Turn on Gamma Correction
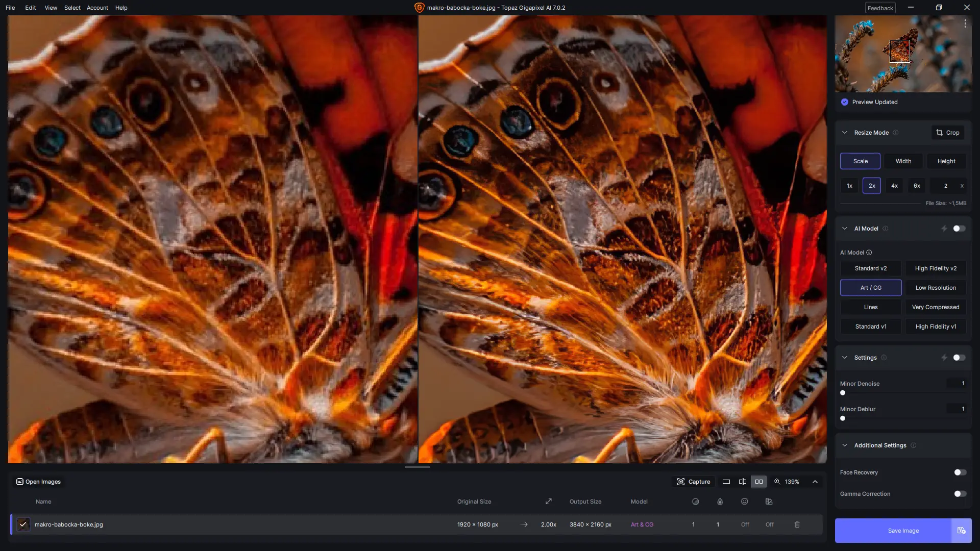 tap(960, 494)
